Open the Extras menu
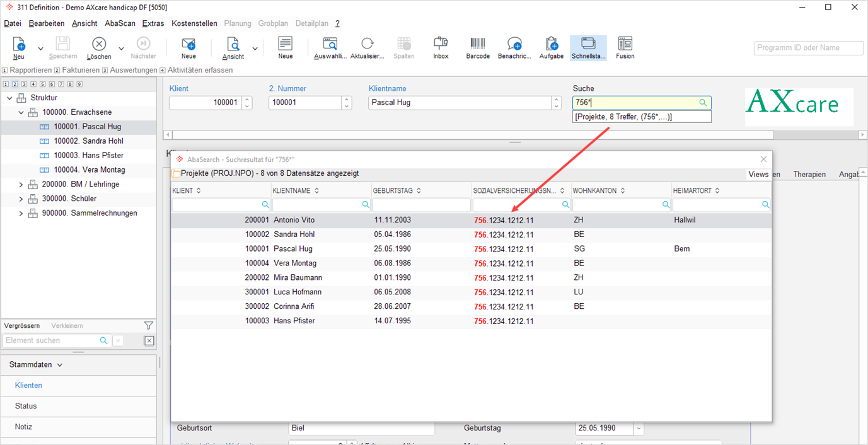Screen dimensions: 868x445 tap(153, 23)
